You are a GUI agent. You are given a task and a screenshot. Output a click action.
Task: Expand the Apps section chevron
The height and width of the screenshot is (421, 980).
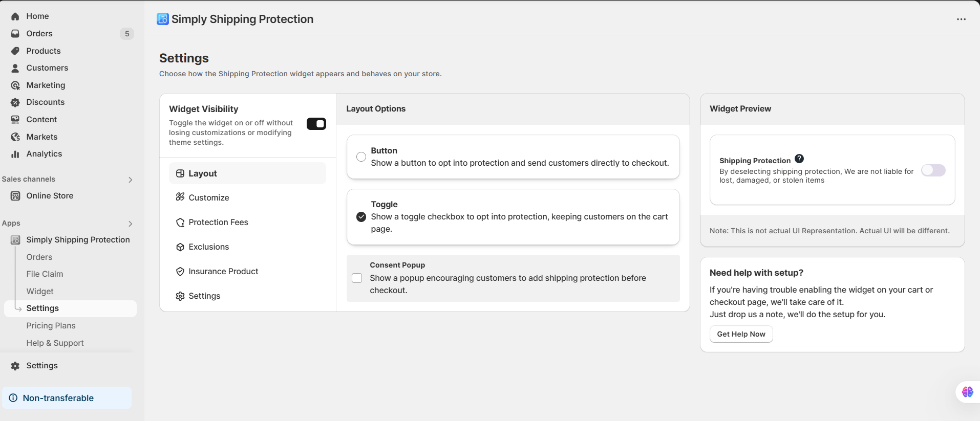click(x=131, y=224)
